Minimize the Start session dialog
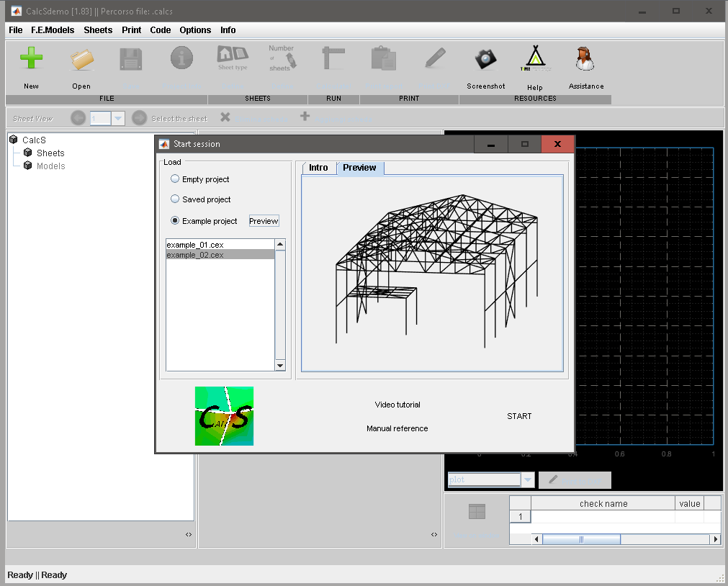Screen dimensions: 728x586 pos(491,144)
